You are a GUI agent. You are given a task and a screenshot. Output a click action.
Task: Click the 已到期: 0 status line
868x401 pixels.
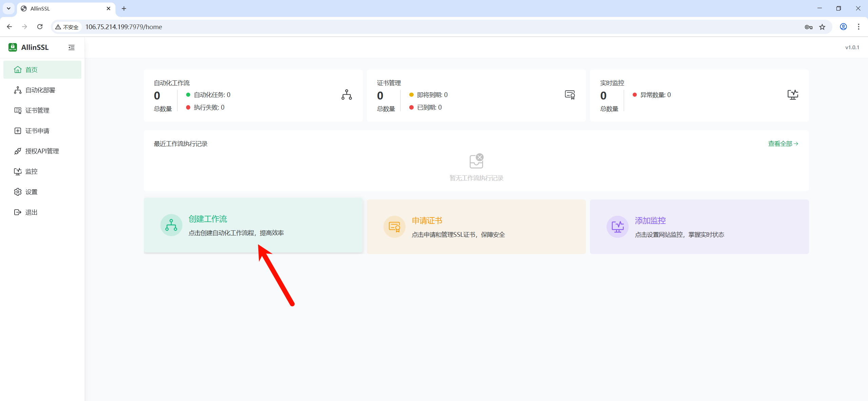click(x=425, y=107)
